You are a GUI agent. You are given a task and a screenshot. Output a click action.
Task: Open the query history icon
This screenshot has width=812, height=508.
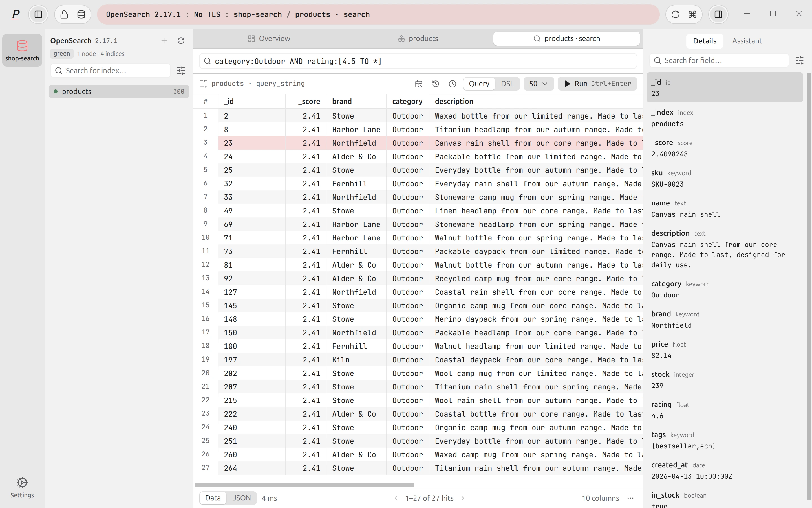436,84
